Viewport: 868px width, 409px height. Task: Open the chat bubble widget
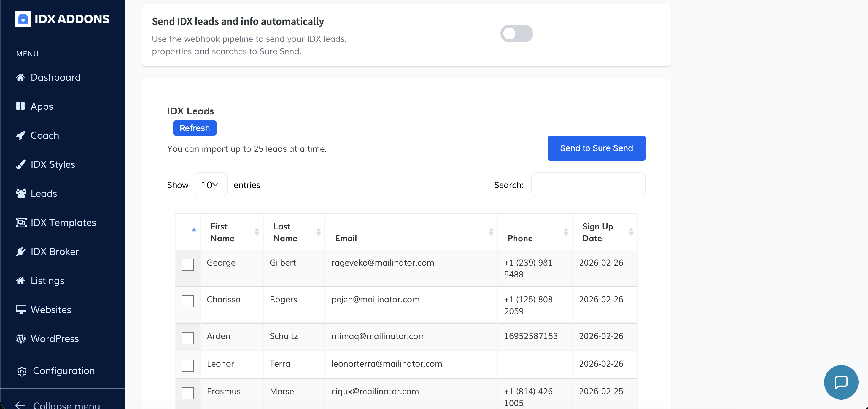tap(841, 382)
